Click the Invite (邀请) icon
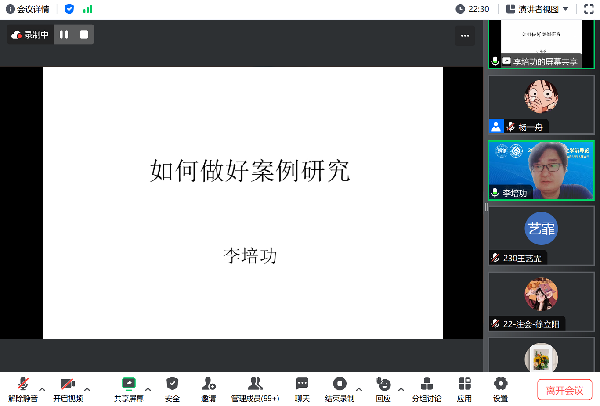Image resolution: width=600 pixels, height=406 pixels. pos(208,385)
